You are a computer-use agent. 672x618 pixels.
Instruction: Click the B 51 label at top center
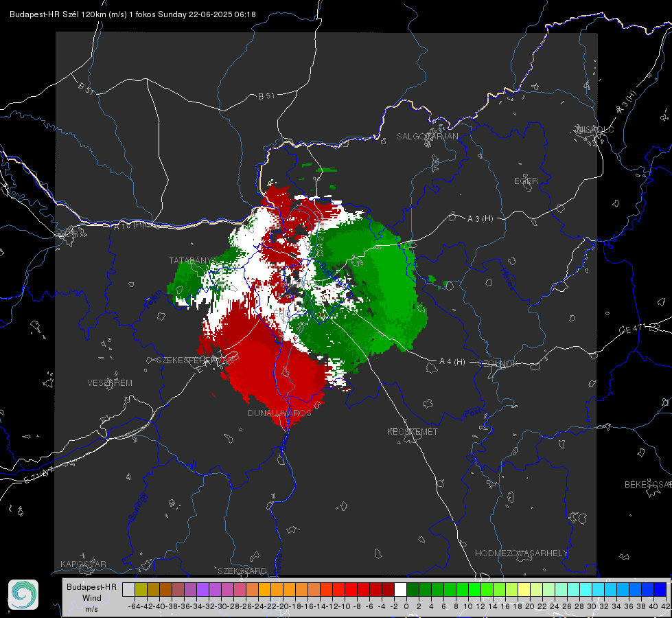coord(266,96)
